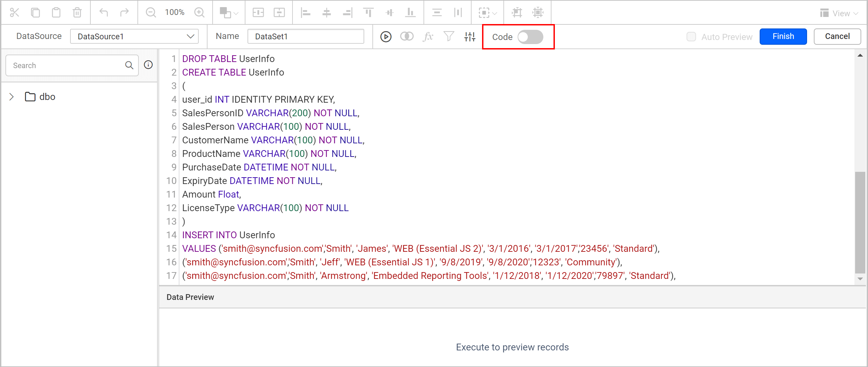Open the filter funnel icon
The image size is (868, 367).
click(449, 37)
